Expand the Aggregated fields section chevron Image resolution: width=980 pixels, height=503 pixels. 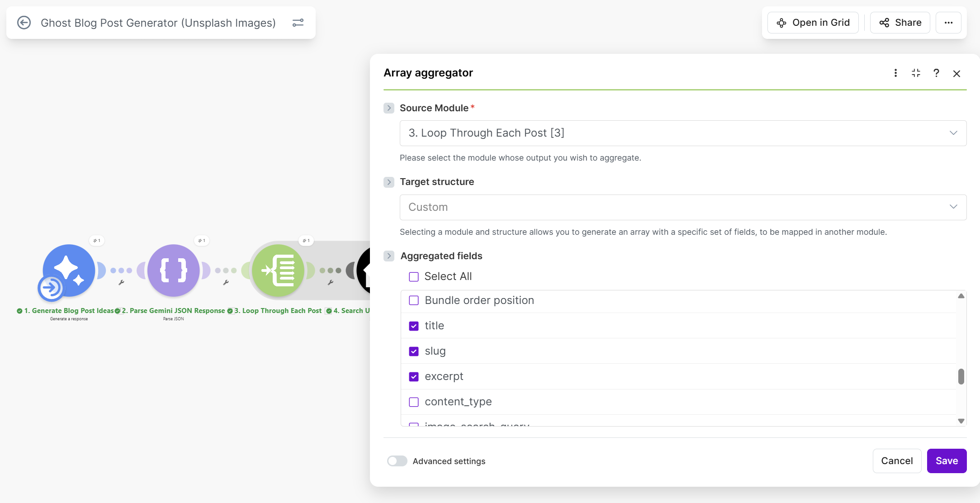pyautogui.click(x=389, y=256)
